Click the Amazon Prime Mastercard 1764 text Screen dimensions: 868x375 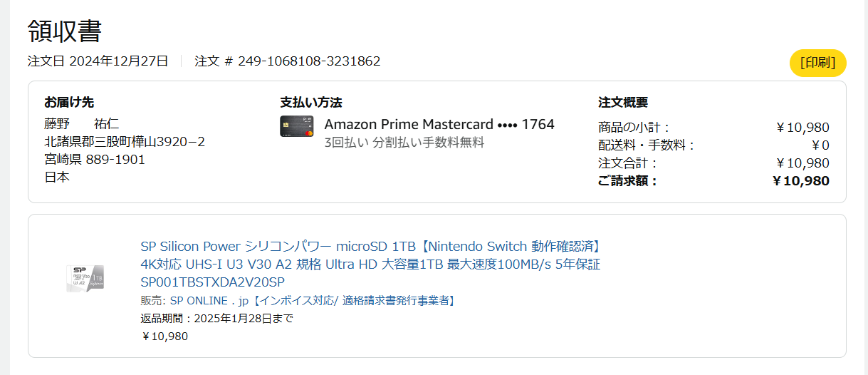[x=439, y=124]
